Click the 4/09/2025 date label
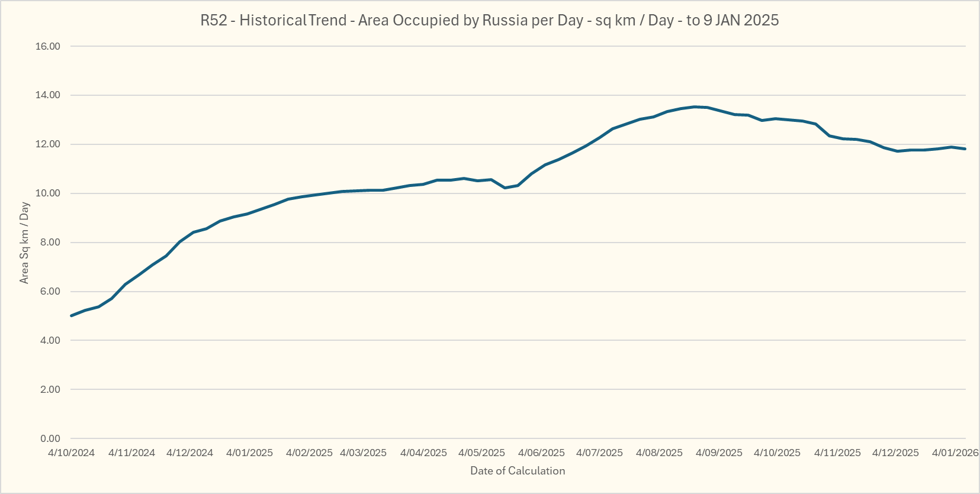This screenshot has height=494, width=980. (719, 453)
